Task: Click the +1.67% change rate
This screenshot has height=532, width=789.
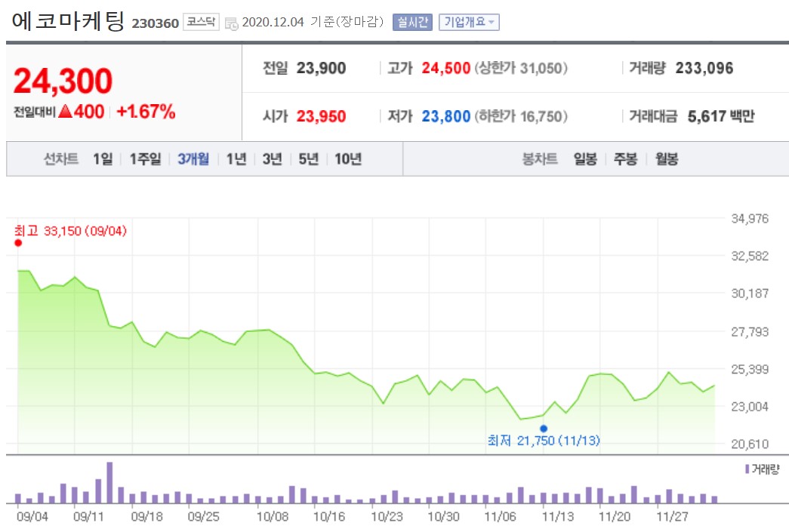Action: coord(146,112)
